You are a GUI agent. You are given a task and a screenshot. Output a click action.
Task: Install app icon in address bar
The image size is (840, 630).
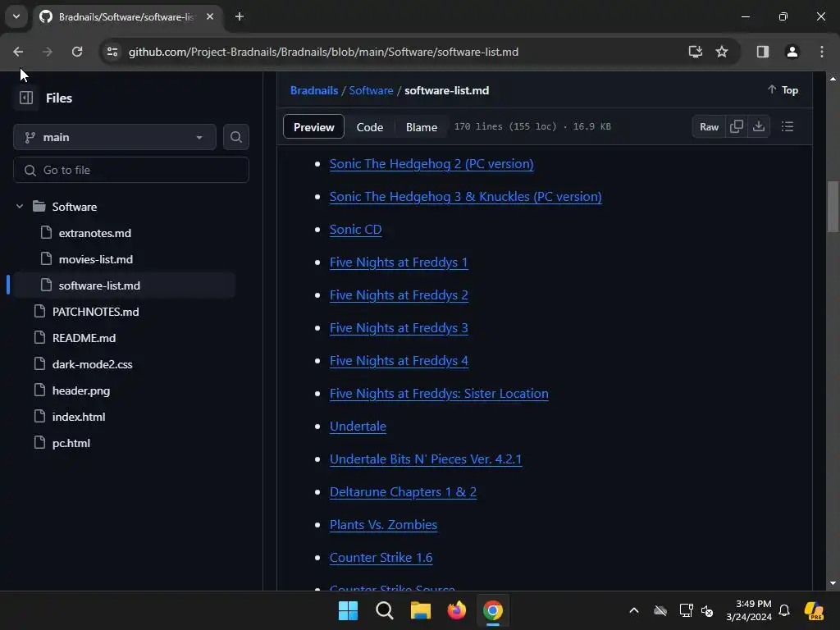696,52
